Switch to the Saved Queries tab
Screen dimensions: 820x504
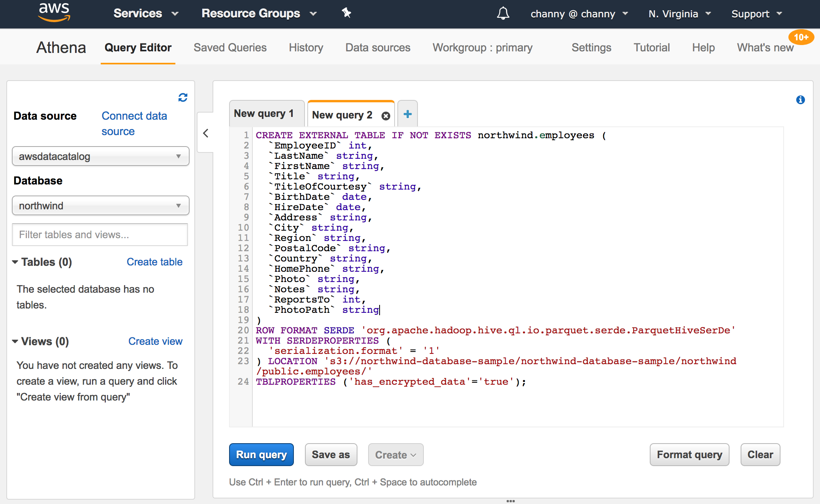click(x=230, y=47)
